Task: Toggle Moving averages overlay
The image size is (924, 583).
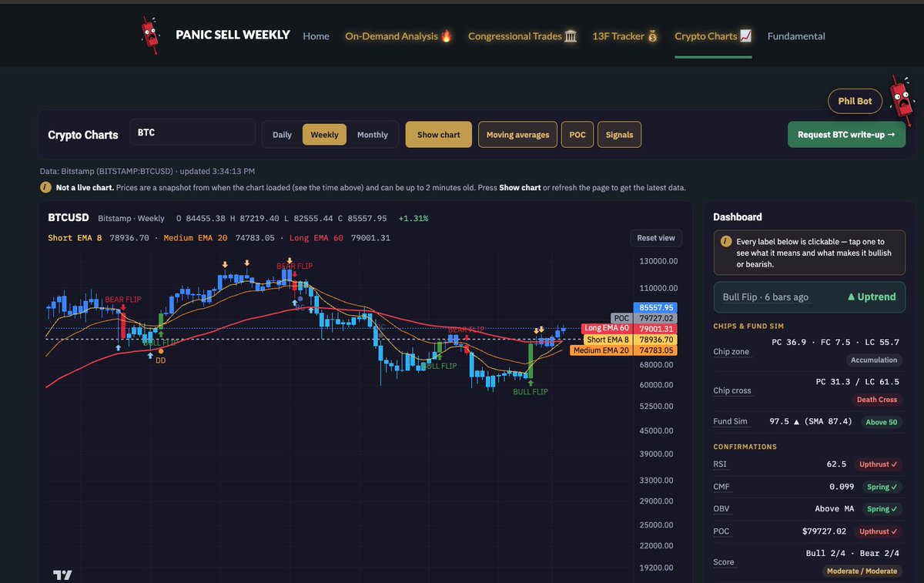Action: click(x=517, y=135)
